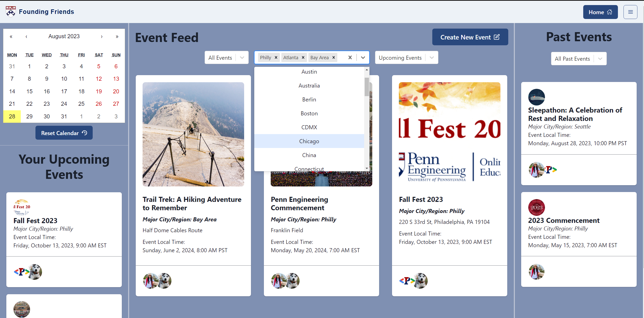Jump forward one year in calendar

(117, 36)
